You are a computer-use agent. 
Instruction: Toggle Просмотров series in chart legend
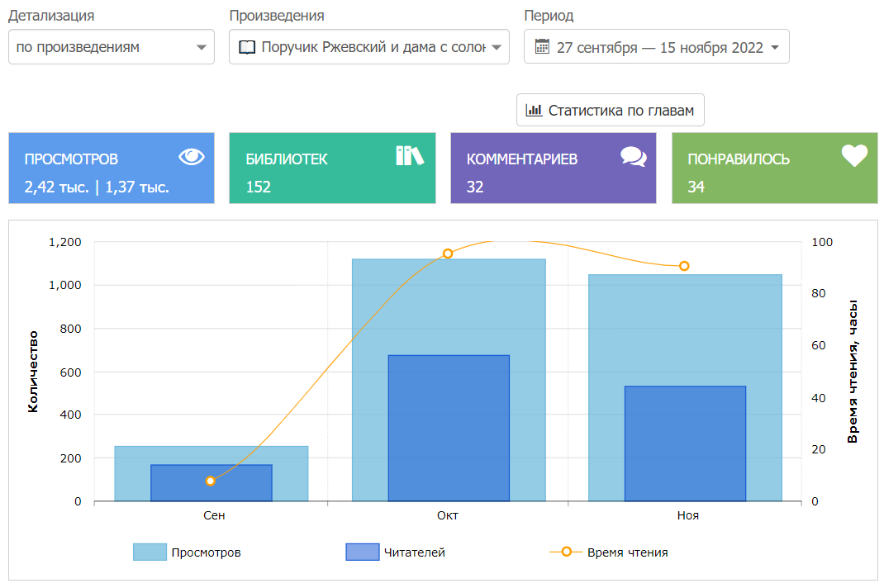(187, 552)
